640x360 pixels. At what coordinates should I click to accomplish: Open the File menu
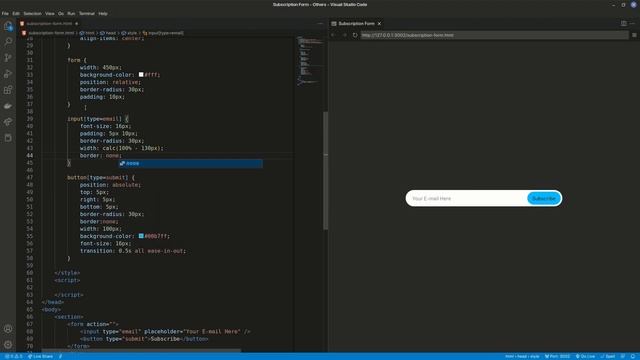(x=5, y=13)
